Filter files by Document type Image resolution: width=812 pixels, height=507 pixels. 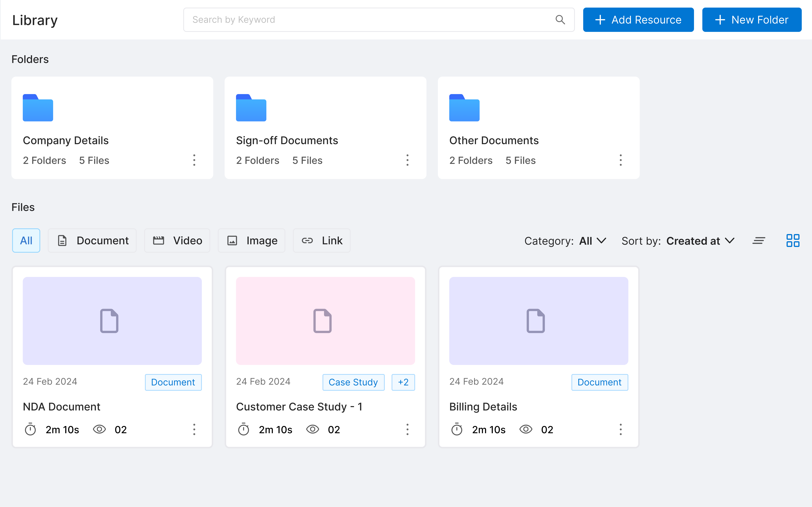point(92,241)
